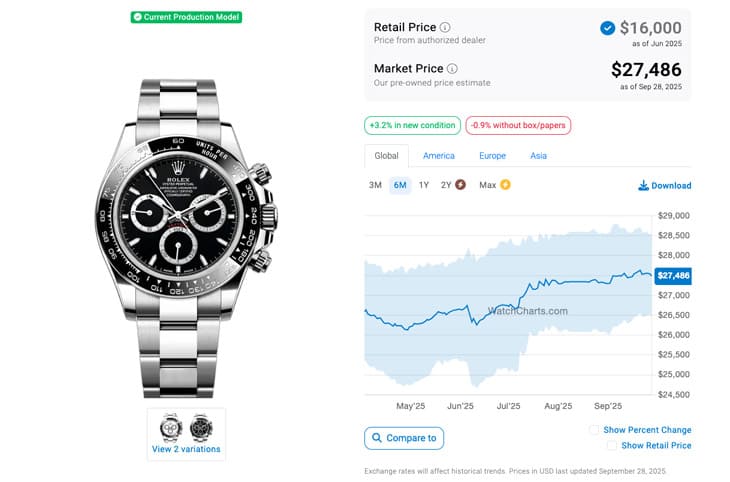The image size is (730, 482).
Task: Click the lightning badge beside Max
Action: 505,185
